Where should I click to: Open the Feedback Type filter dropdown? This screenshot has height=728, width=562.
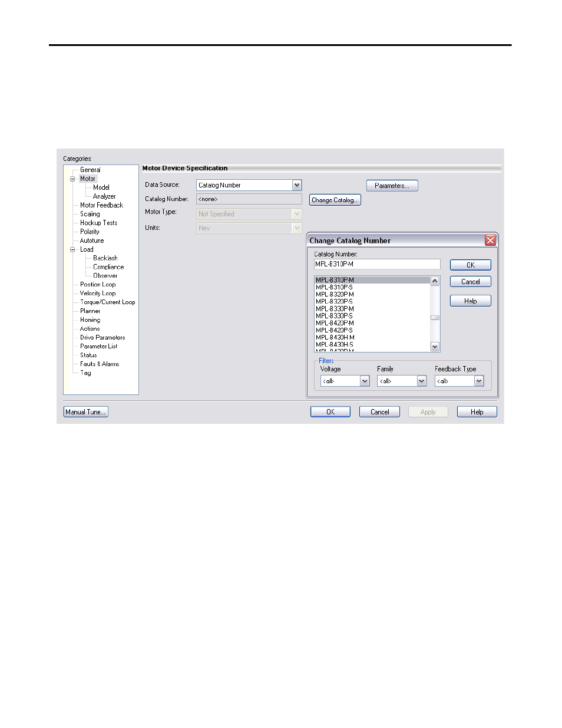(x=479, y=381)
